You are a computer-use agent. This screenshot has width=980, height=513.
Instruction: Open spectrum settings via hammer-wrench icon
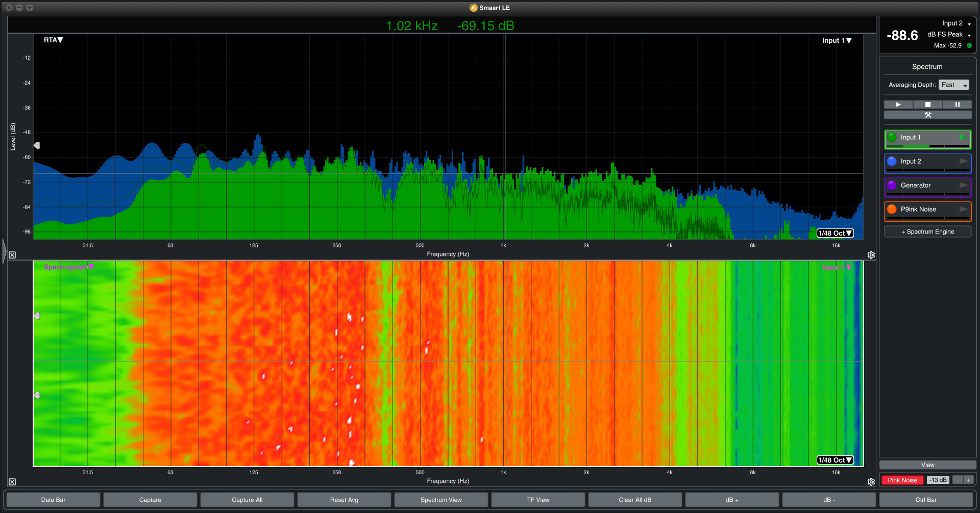[927, 115]
